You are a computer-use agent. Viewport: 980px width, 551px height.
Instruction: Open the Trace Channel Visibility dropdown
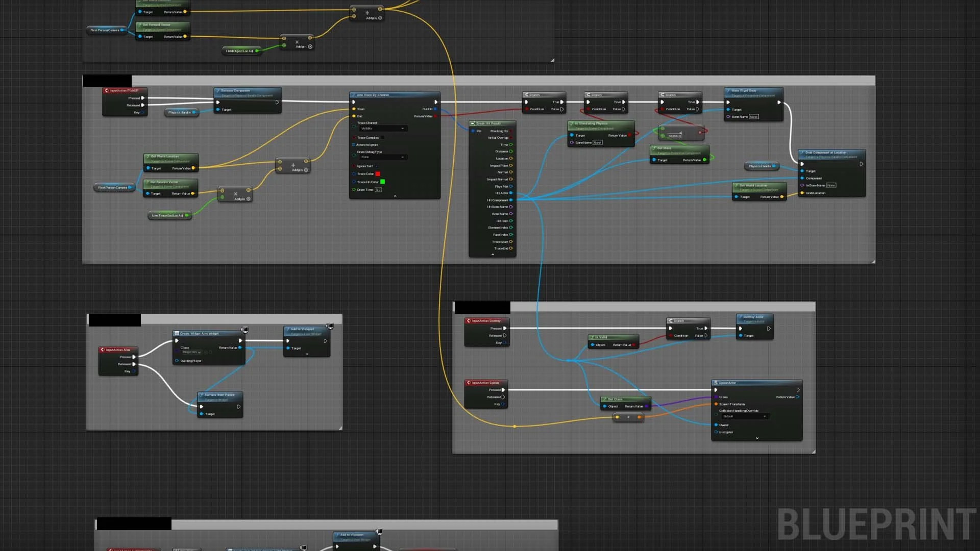pos(382,129)
